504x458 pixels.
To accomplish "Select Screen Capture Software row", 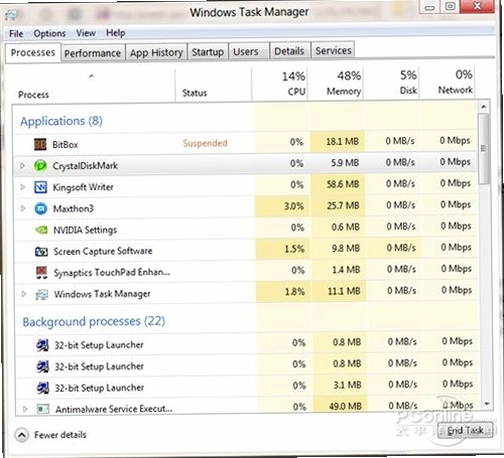I will click(x=247, y=250).
